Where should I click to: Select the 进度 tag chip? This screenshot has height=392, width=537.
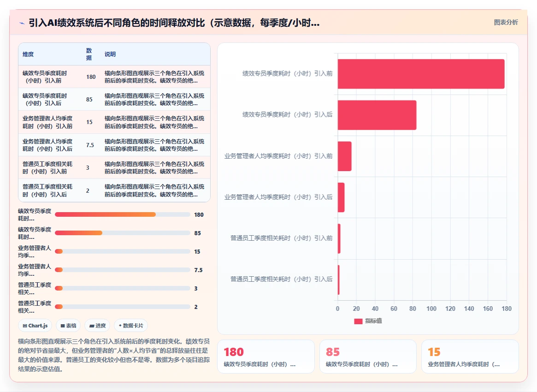point(97,326)
